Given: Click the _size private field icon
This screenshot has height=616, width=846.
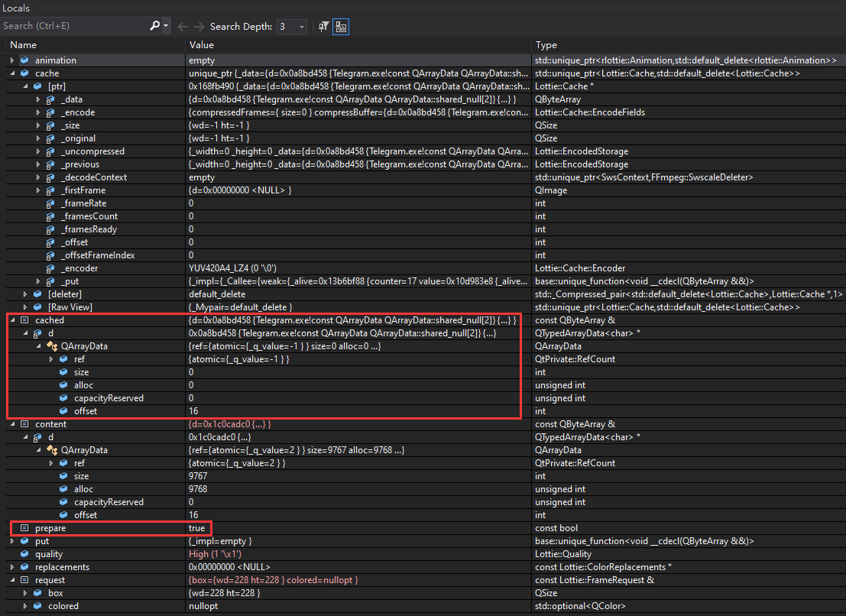Looking at the screenshot, I should click(50, 125).
